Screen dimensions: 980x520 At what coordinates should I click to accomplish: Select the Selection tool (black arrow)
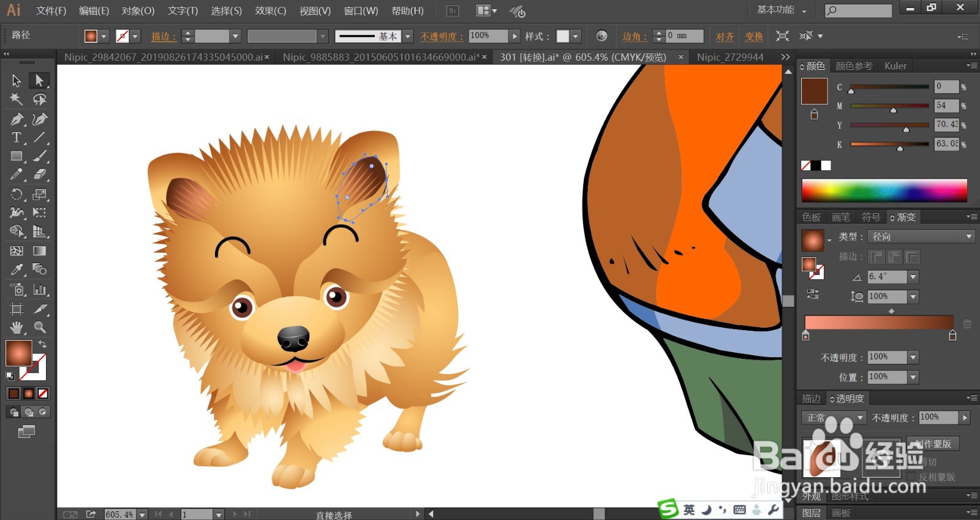click(17, 80)
